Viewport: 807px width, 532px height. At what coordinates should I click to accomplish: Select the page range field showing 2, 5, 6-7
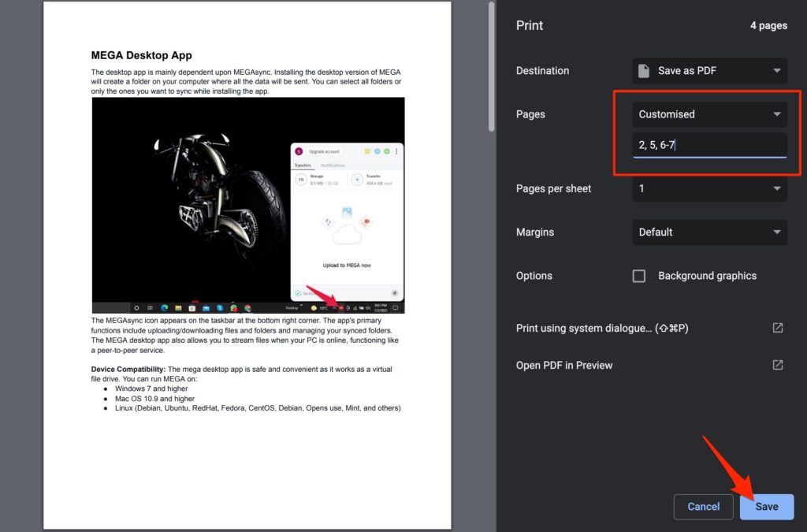[x=709, y=145]
